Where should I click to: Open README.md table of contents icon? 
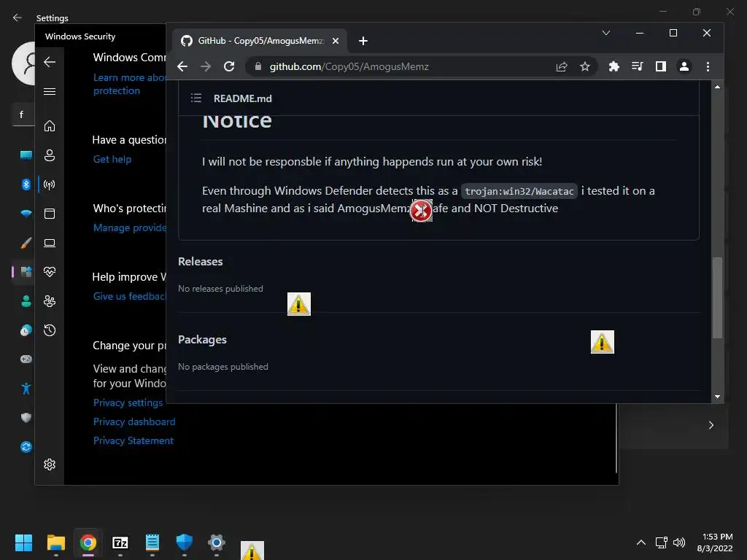point(196,98)
